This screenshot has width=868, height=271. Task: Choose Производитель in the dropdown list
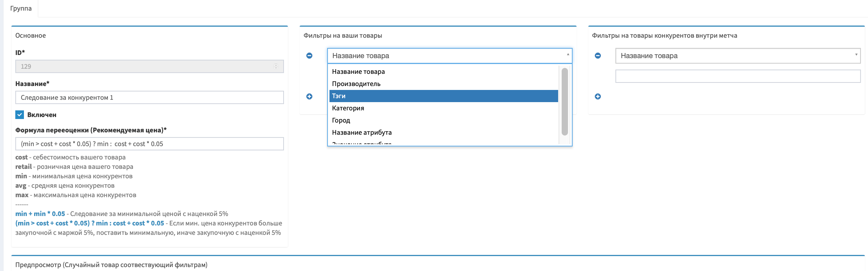pos(443,84)
